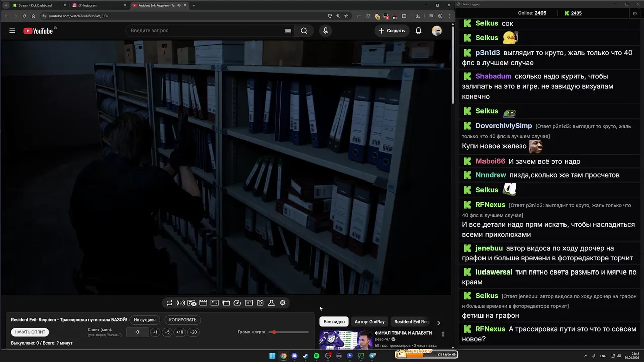Screen dimensions: 644x362
Task: Open the playback speed gauge icon
Action: (x=237, y=303)
